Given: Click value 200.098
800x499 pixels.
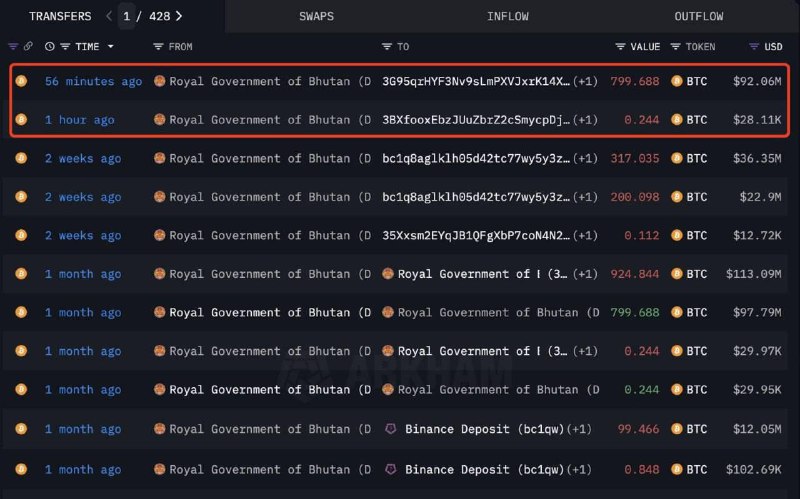Looking at the screenshot, I should (635, 197).
